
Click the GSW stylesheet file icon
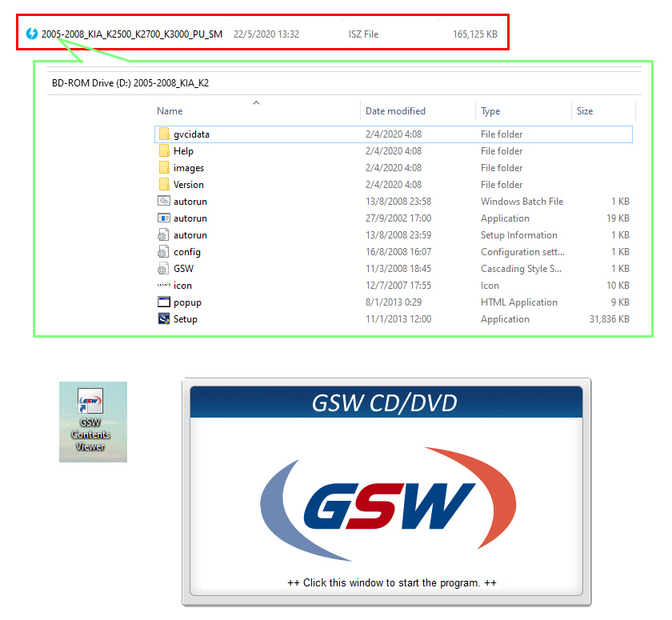coord(163,269)
